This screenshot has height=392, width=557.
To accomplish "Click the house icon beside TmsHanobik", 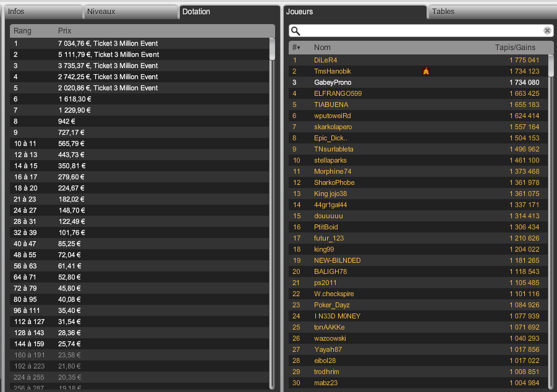I will coord(426,72).
